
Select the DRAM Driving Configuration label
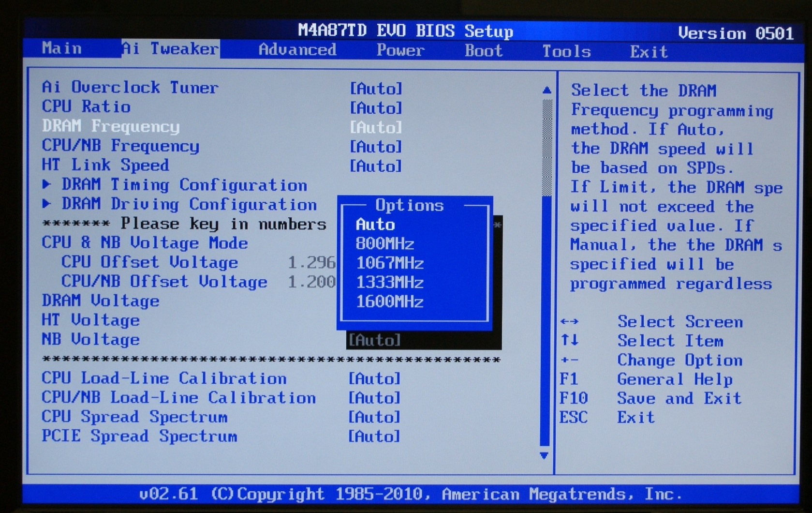click(189, 204)
